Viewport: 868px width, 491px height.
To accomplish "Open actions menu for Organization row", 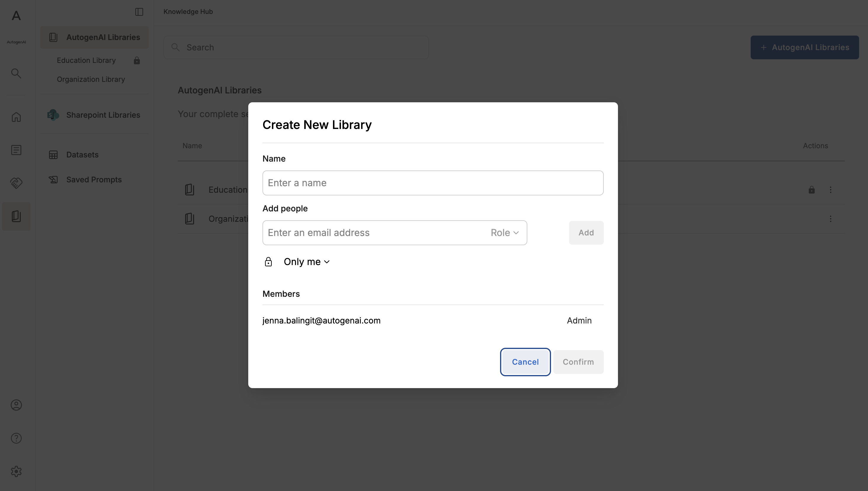I will coord(831,219).
